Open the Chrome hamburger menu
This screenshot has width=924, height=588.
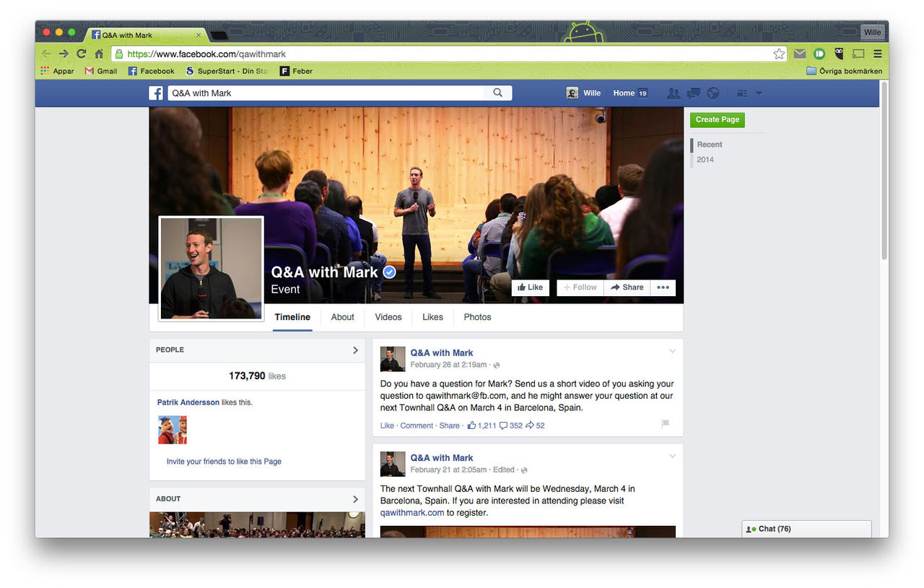click(x=878, y=53)
